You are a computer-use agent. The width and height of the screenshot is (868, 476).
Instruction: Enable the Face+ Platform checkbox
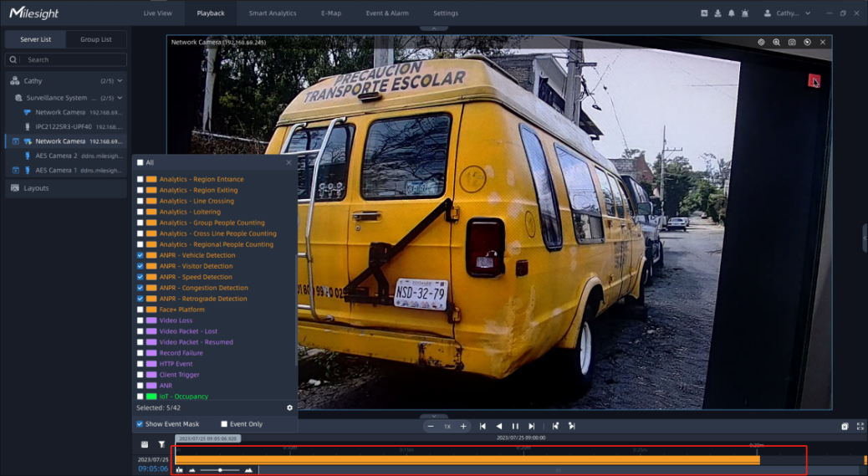(x=140, y=310)
